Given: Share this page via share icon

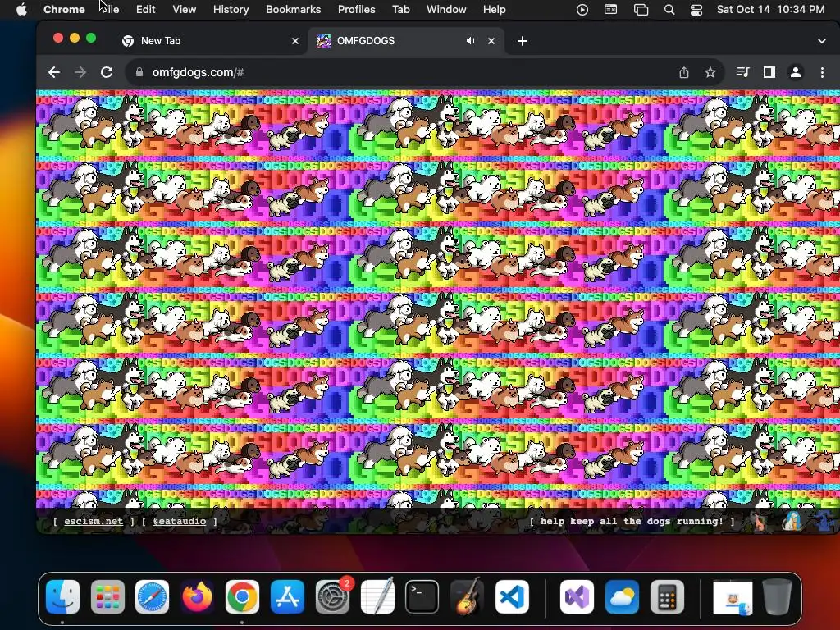Looking at the screenshot, I should pos(684,72).
